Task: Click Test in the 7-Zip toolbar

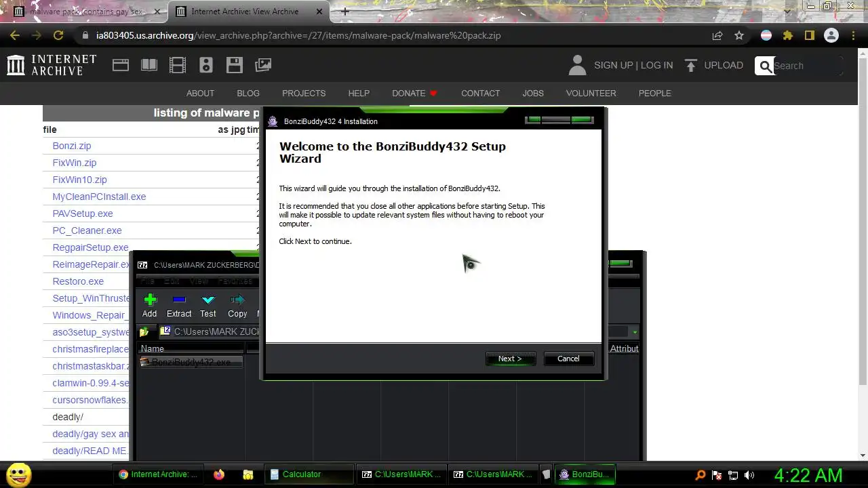Action: pos(208,306)
